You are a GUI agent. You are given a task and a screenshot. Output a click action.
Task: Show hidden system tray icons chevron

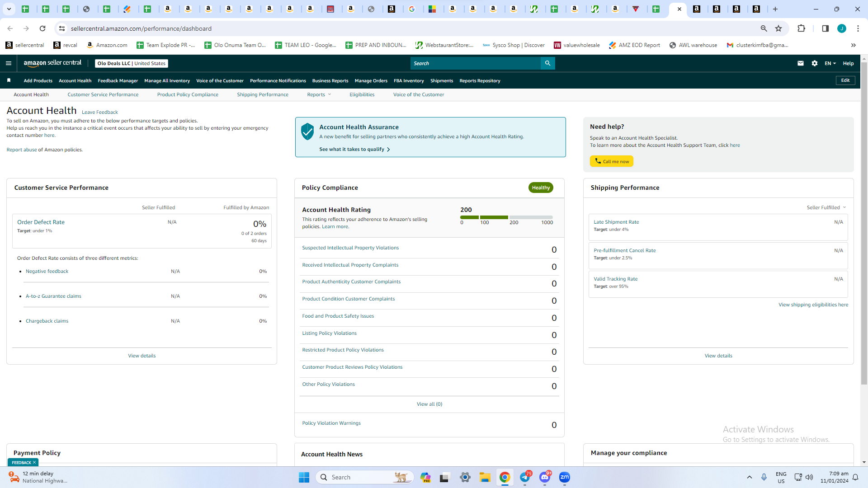pyautogui.click(x=750, y=477)
